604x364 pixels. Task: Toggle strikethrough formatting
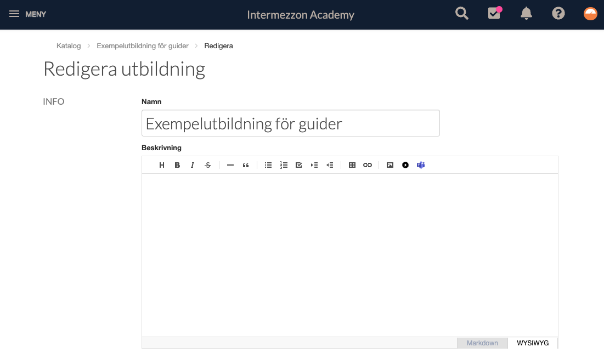click(208, 165)
